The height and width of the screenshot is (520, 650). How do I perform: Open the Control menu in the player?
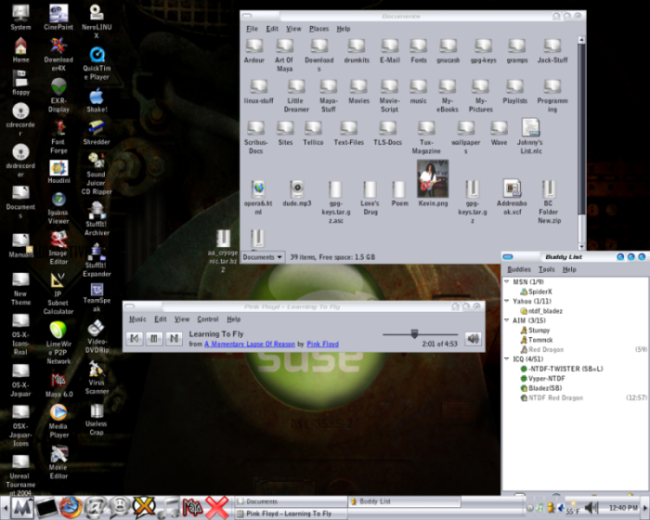coord(208,319)
